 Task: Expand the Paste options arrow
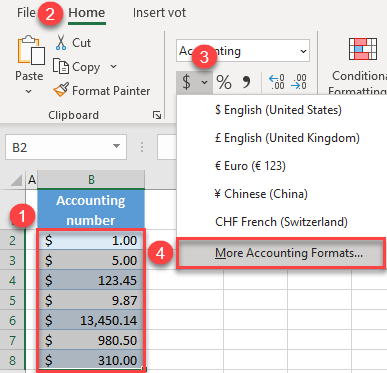click(29, 91)
